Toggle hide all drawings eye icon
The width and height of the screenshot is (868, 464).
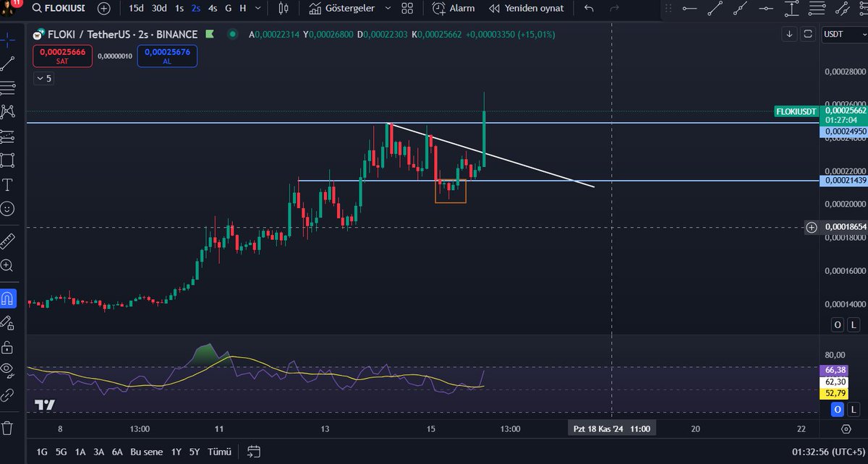(x=8, y=370)
